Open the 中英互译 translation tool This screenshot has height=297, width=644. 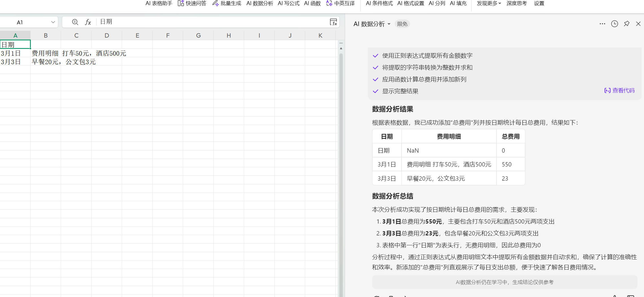coord(340,3)
